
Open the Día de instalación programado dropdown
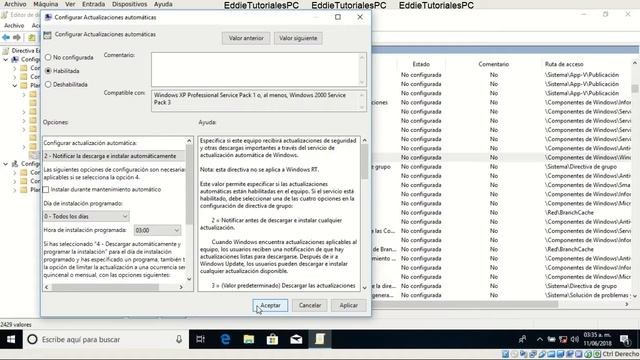coord(86,216)
